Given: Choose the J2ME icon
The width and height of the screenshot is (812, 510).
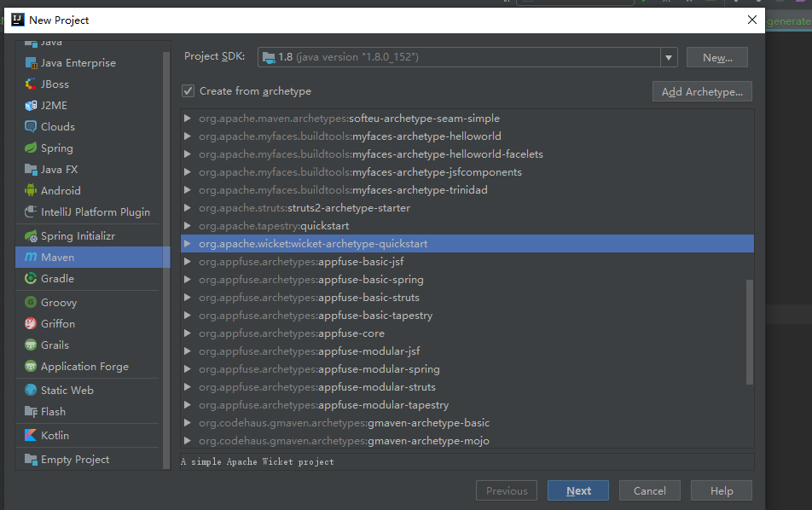Looking at the screenshot, I should [31, 106].
